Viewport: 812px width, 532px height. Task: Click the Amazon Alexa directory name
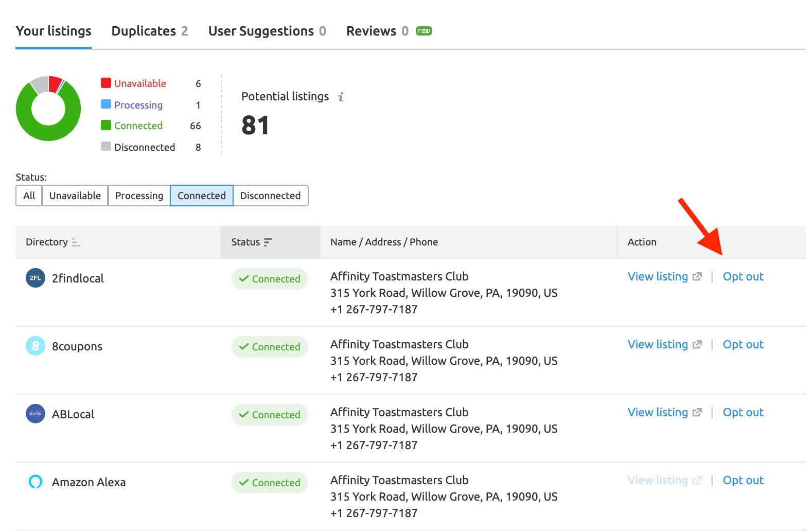pos(89,482)
